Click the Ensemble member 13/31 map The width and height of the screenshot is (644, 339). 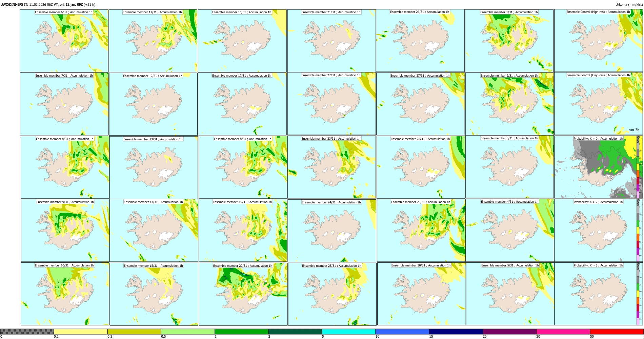pyautogui.click(x=154, y=167)
